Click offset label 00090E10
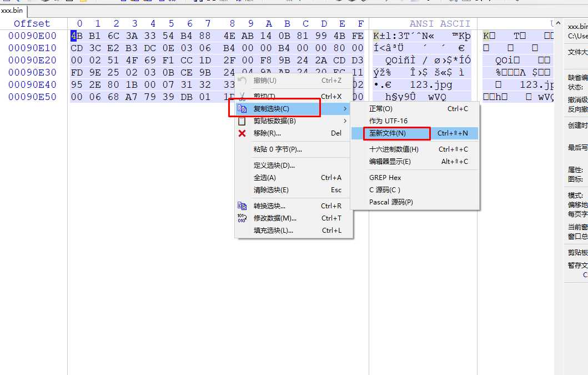 coord(32,48)
